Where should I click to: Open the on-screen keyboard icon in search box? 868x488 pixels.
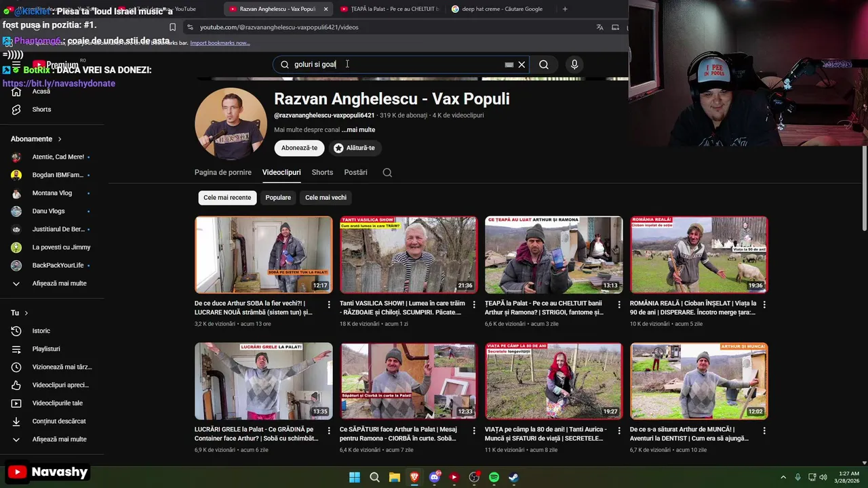click(509, 64)
